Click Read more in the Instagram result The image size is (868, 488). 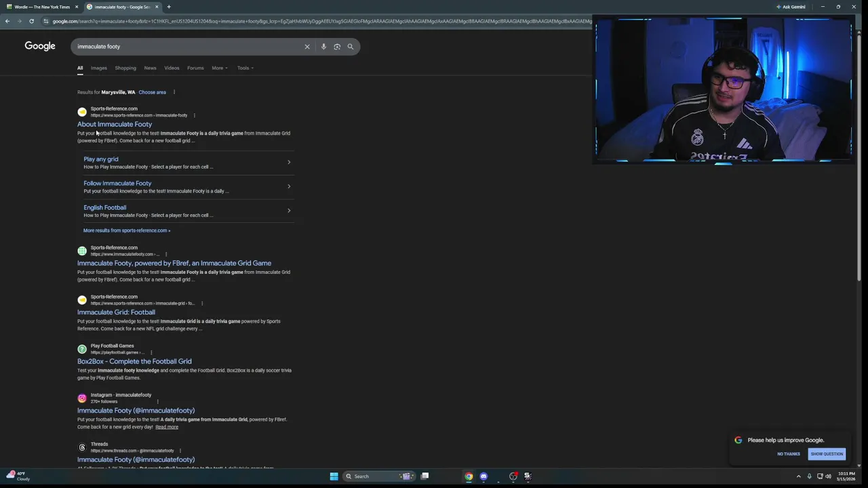167,427
